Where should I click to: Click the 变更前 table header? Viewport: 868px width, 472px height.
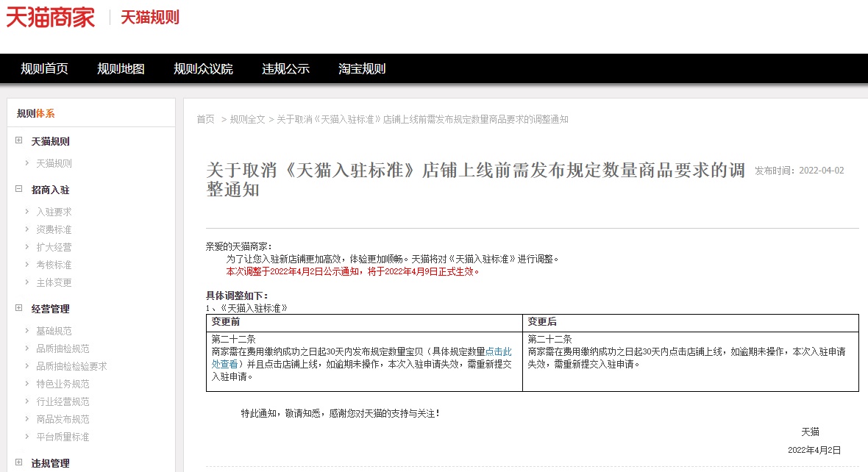(225, 321)
